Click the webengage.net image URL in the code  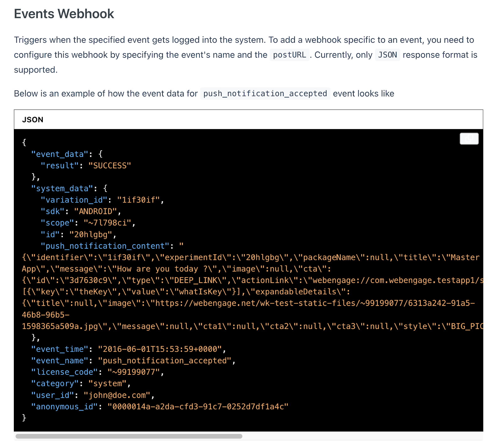[x=314, y=303]
